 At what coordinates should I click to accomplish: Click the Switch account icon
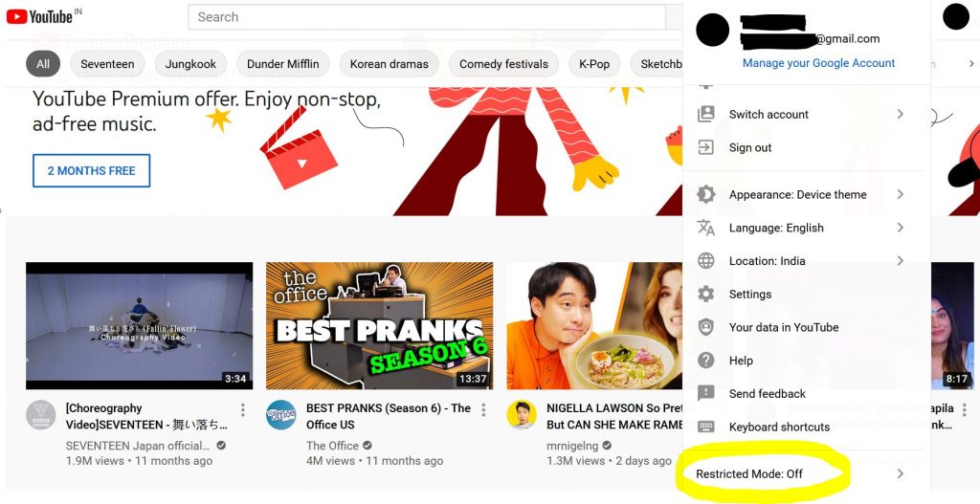click(x=705, y=115)
